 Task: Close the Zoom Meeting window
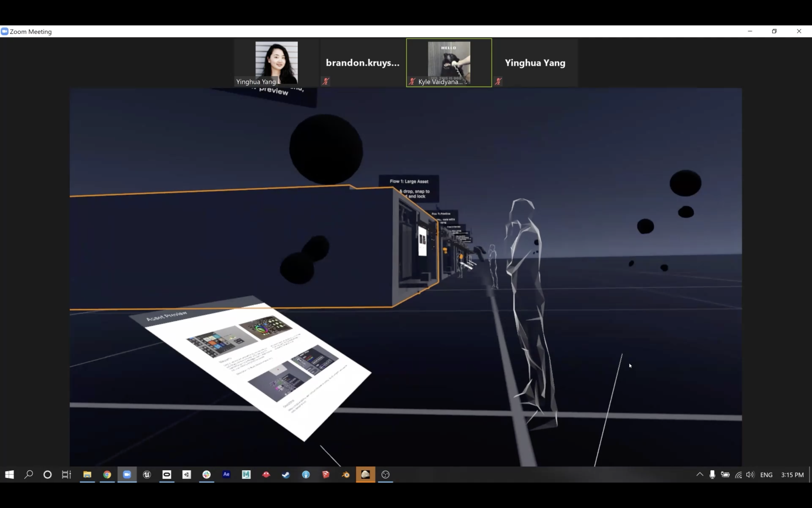pos(799,31)
